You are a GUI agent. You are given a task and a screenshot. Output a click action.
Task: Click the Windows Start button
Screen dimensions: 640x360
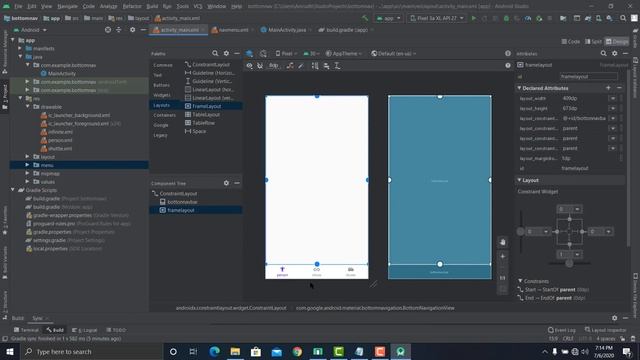click(10, 351)
